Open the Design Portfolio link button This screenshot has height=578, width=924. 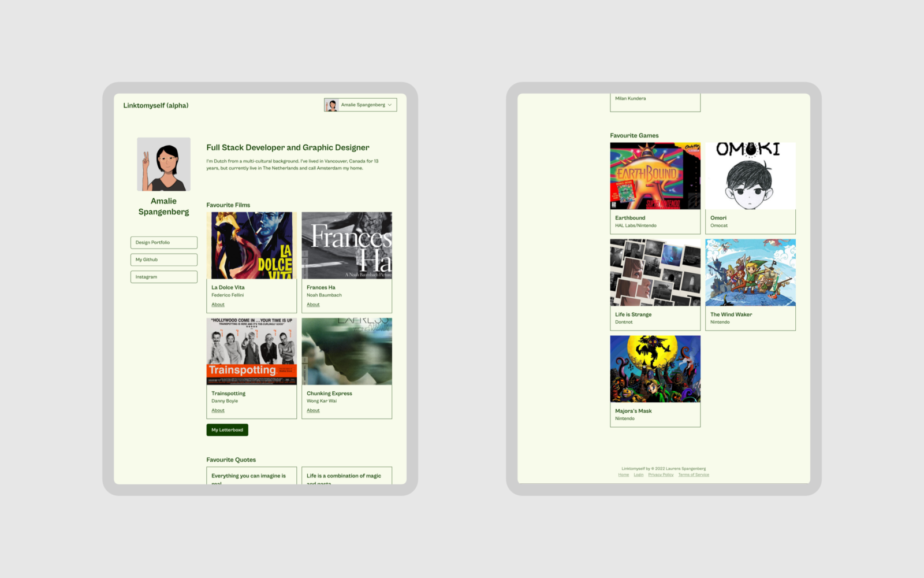(x=163, y=243)
